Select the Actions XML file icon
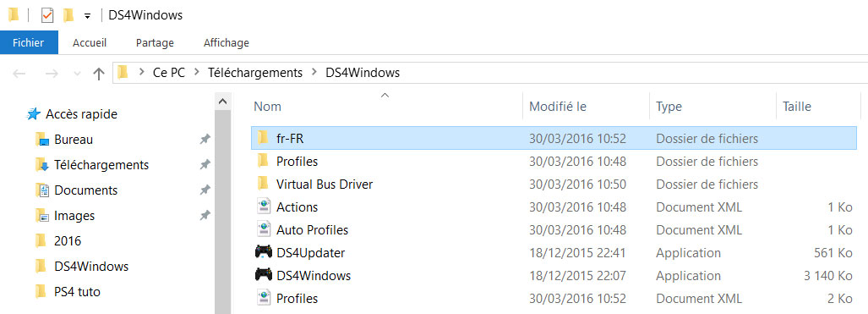This screenshot has width=868, height=314. click(264, 207)
